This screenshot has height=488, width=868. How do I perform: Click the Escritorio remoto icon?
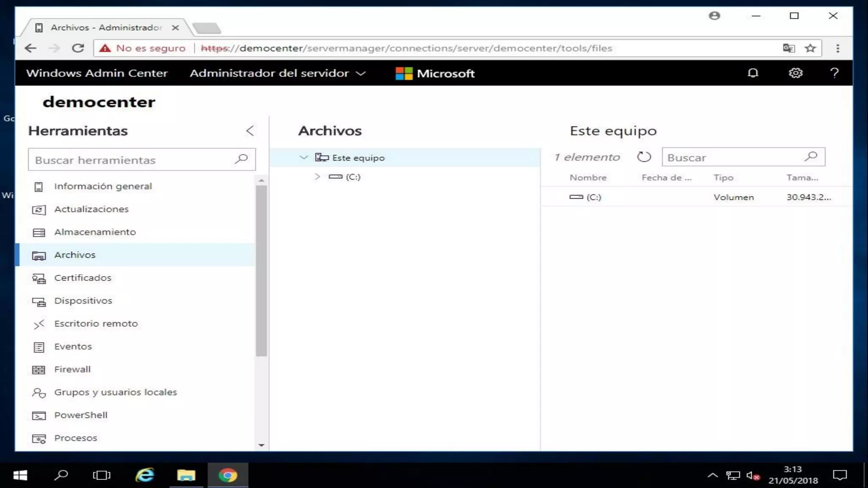tap(39, 324)
